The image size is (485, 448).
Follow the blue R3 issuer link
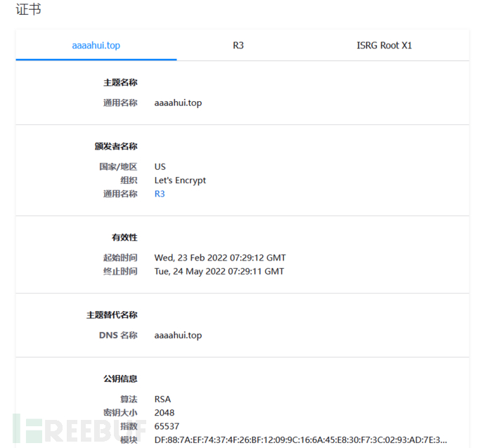pyautogui.click(x=160, y=194)
